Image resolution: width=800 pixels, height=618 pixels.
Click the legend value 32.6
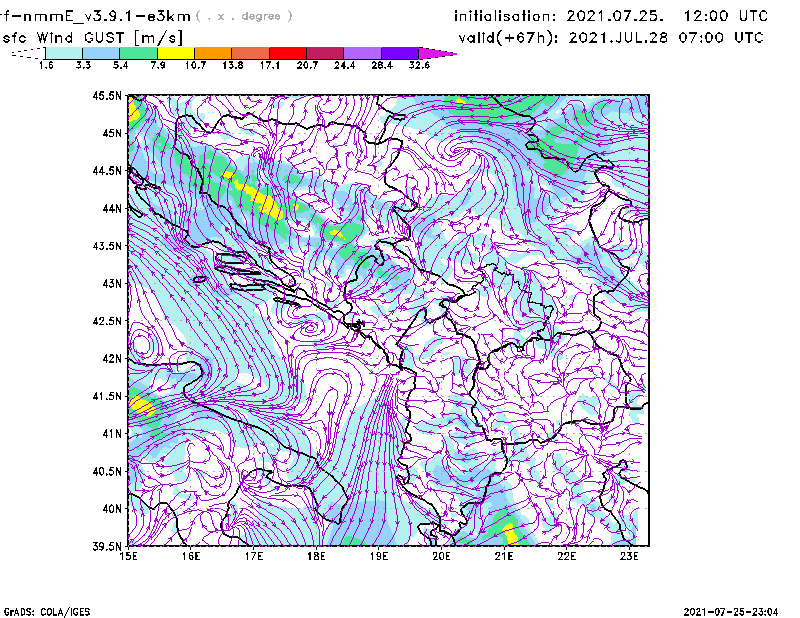pos(419,65)
